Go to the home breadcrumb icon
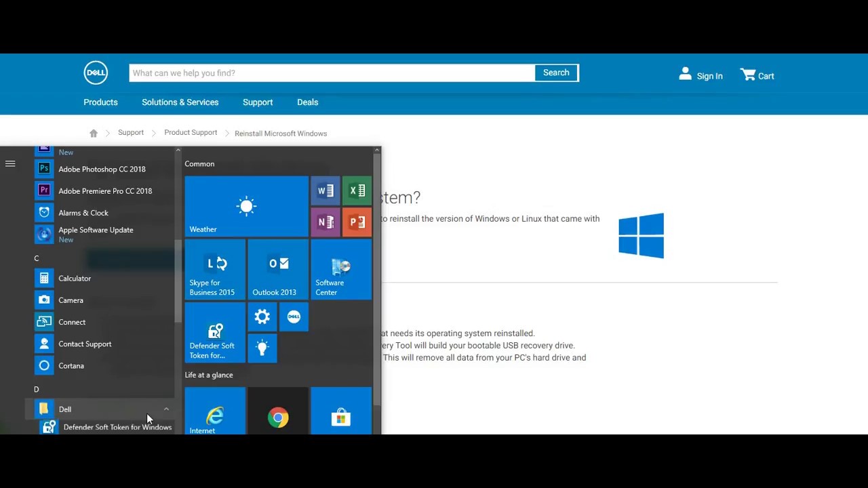The image size is (868, 488). [x=94, y=134]
